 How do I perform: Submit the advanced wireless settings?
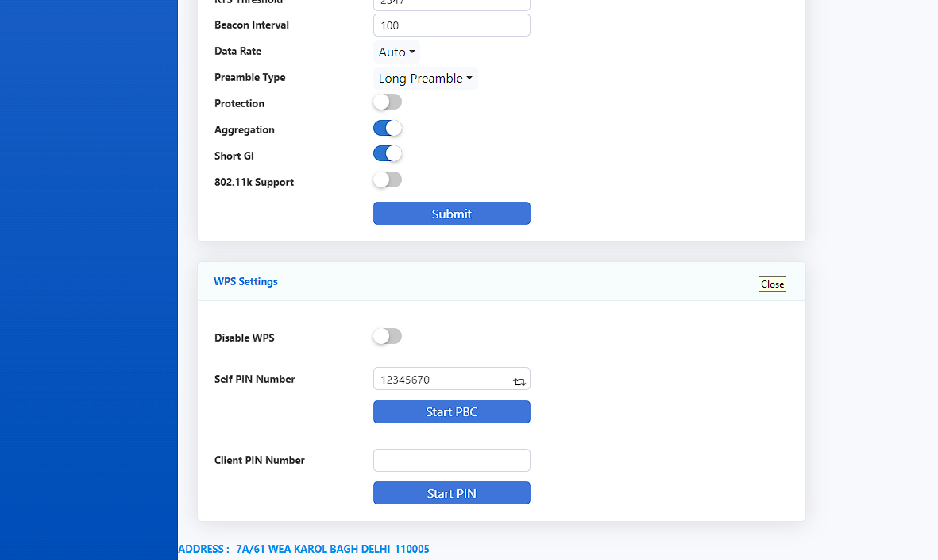452,214
